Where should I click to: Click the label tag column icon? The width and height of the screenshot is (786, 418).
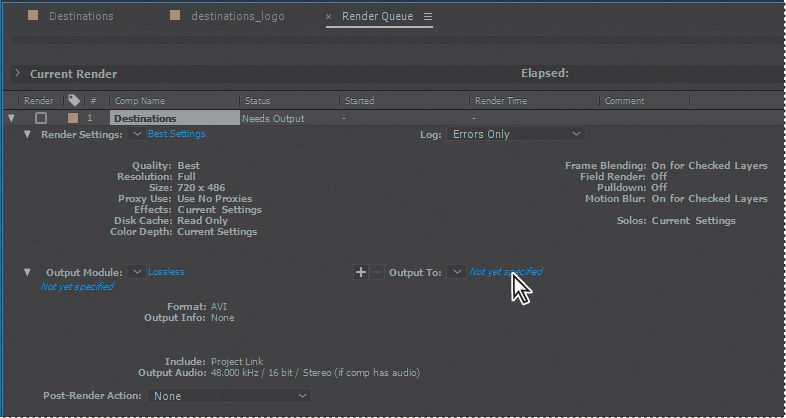pyautogui.click(x=74, y=100)
